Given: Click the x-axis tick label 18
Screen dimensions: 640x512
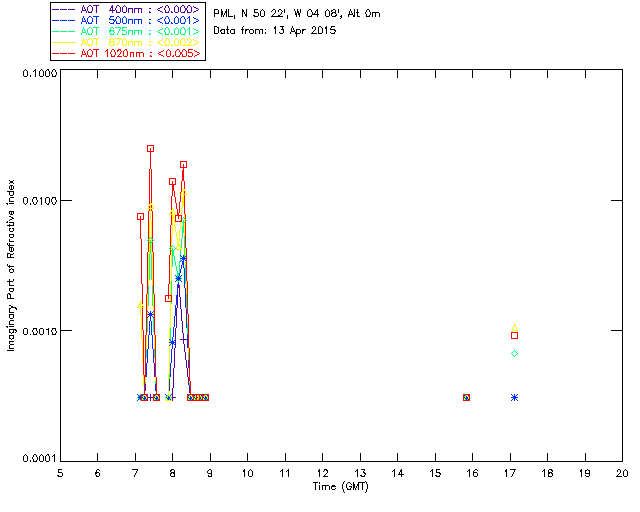Looking at the screenshot, I should pyautogui.click(x=547, y=473).
